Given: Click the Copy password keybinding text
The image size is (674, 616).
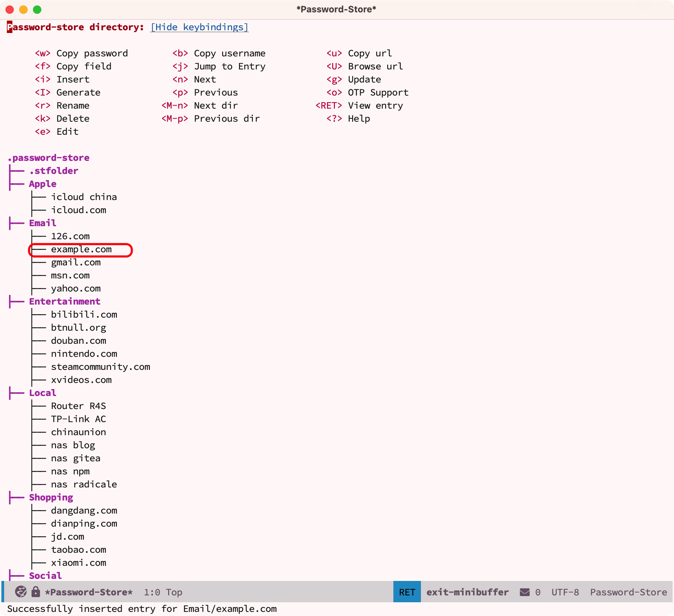Looking at the screenshot, I should 92,53.
